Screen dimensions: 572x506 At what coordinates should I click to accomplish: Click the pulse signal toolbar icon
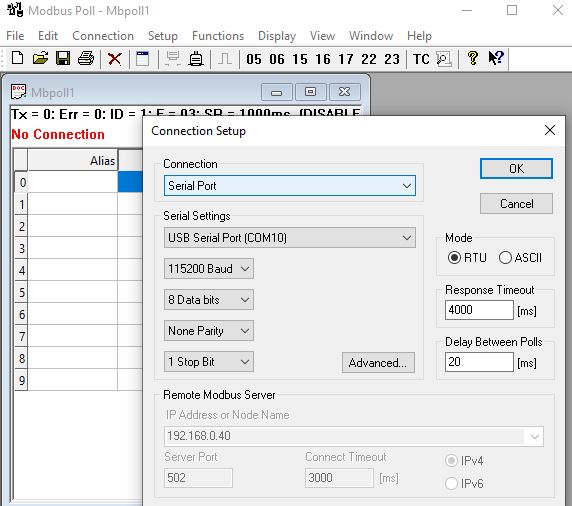pyautogui.click(x=225, y=58)
